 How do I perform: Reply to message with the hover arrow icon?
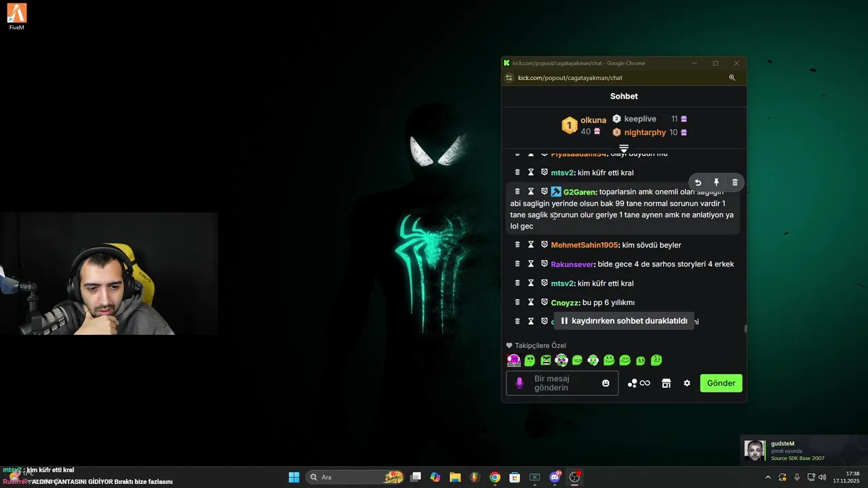pos(698,182)
